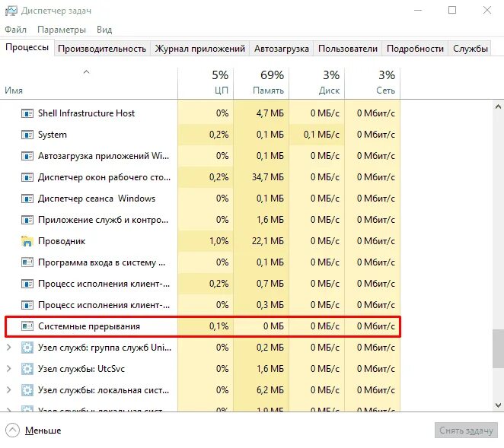
Task: Click icon of Программа входа в систему process
Action: (x=27, y=262)
